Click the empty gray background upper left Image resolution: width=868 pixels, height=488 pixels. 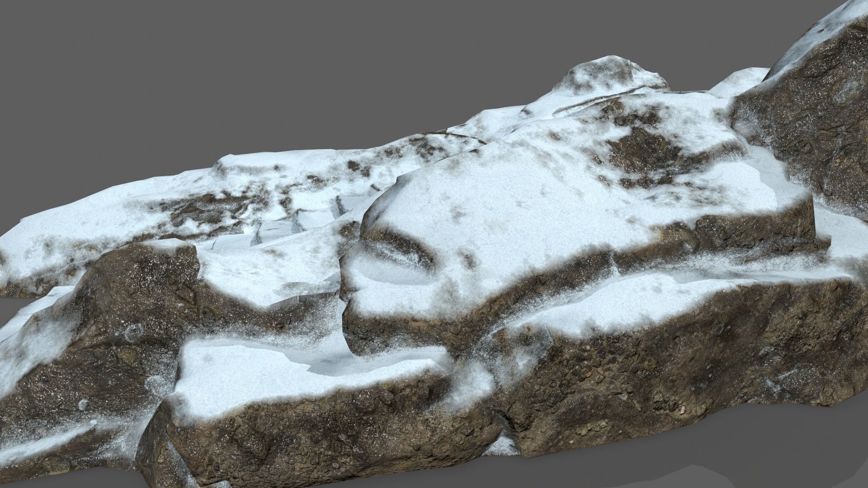tap(136, 68)
